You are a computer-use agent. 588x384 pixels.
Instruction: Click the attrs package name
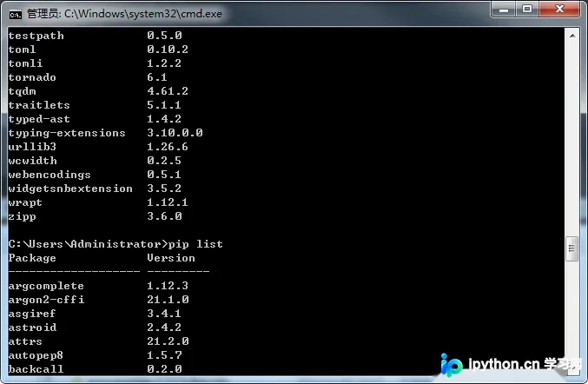(25, 341)
